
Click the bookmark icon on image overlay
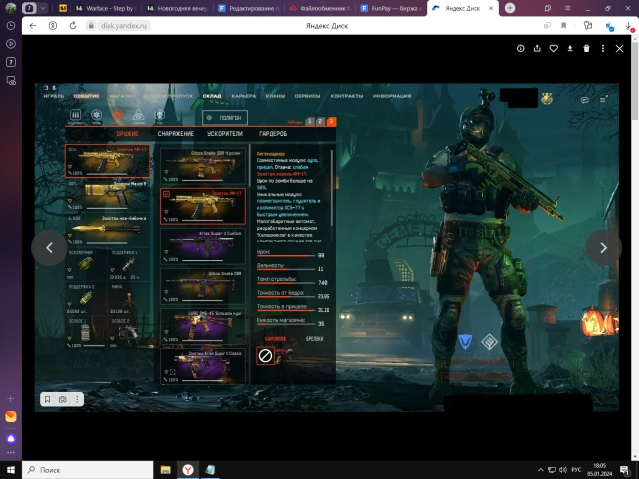[47, 399]
